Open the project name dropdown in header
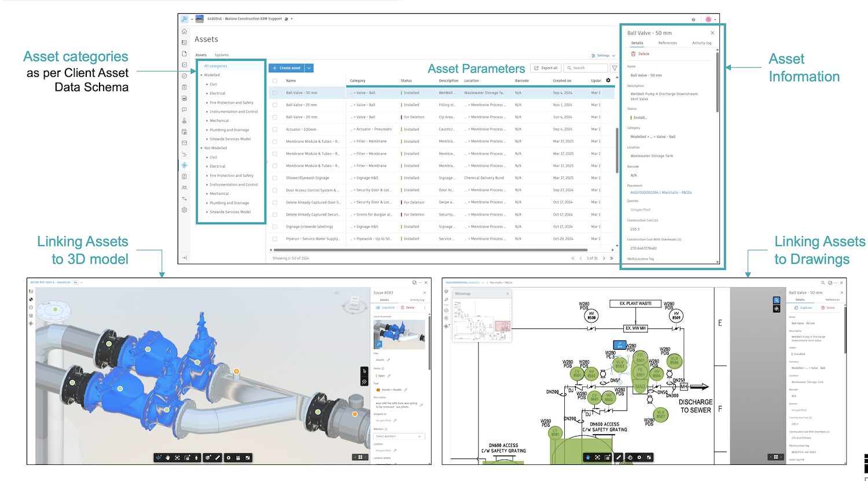 click(x=292, y=19)
